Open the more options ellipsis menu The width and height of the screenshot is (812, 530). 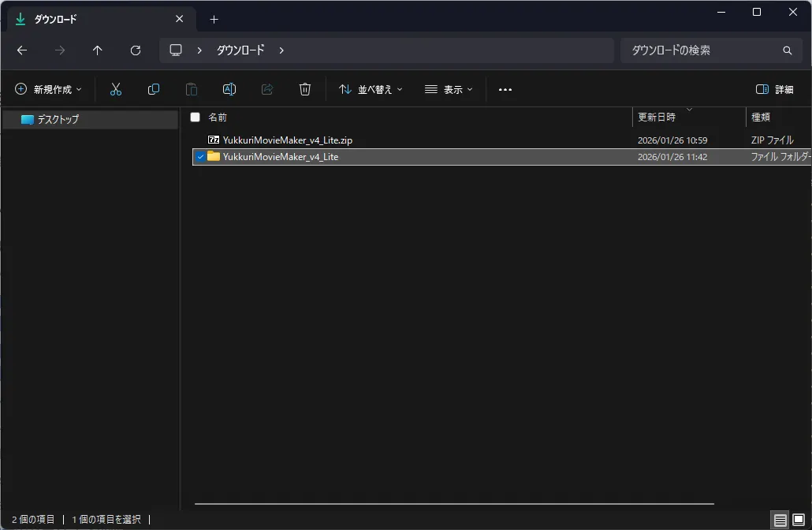(x=505, y=90)
